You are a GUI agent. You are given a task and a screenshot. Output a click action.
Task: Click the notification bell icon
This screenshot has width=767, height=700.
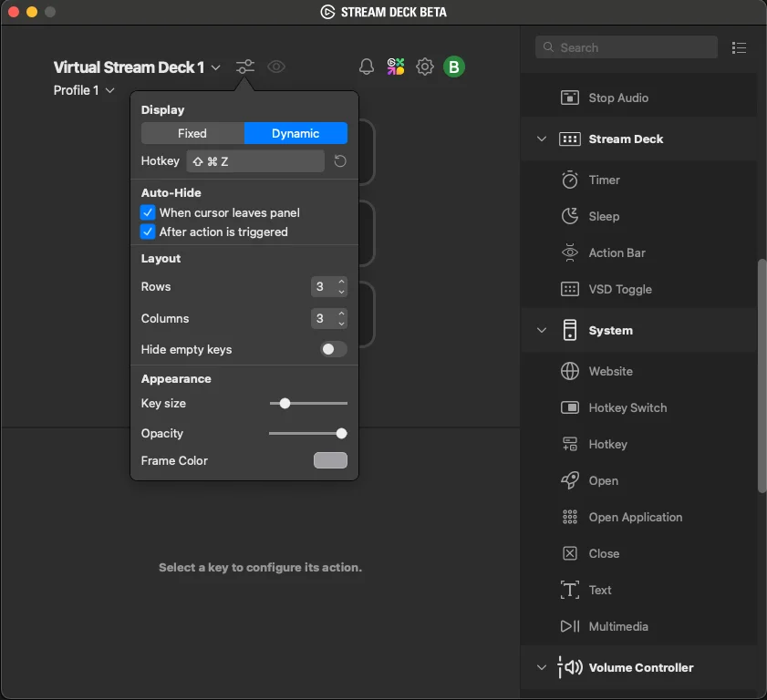366,67
